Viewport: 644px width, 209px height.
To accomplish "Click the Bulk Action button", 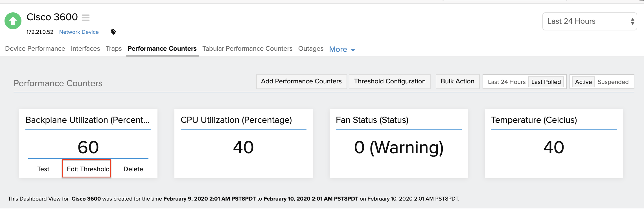I will pos(457,81).
